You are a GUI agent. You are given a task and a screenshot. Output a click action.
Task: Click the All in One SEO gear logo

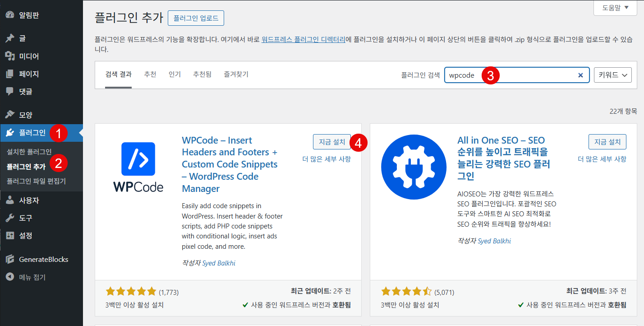[414, 167]
